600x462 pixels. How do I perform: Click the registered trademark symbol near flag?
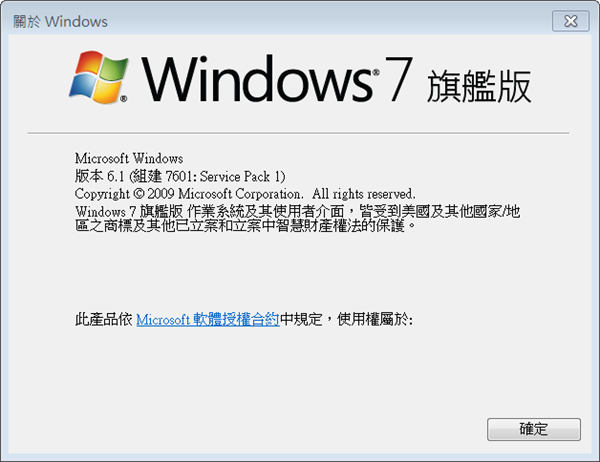tap(124, 99)
